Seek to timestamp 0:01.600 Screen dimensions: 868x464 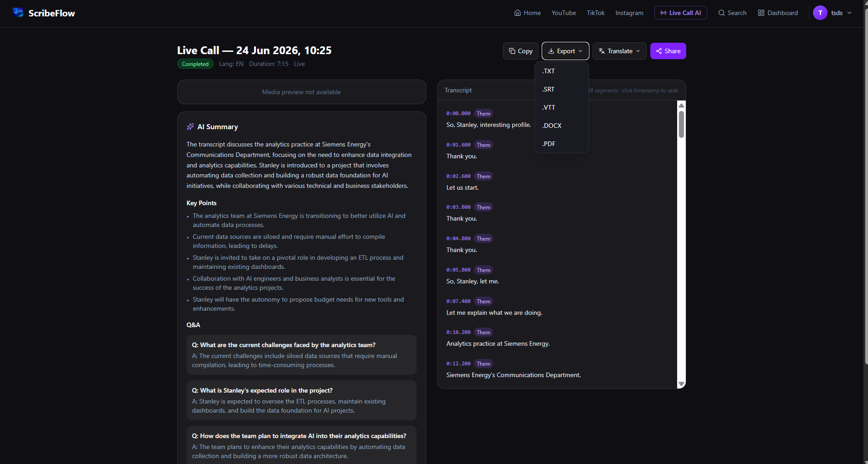point(458,145)
